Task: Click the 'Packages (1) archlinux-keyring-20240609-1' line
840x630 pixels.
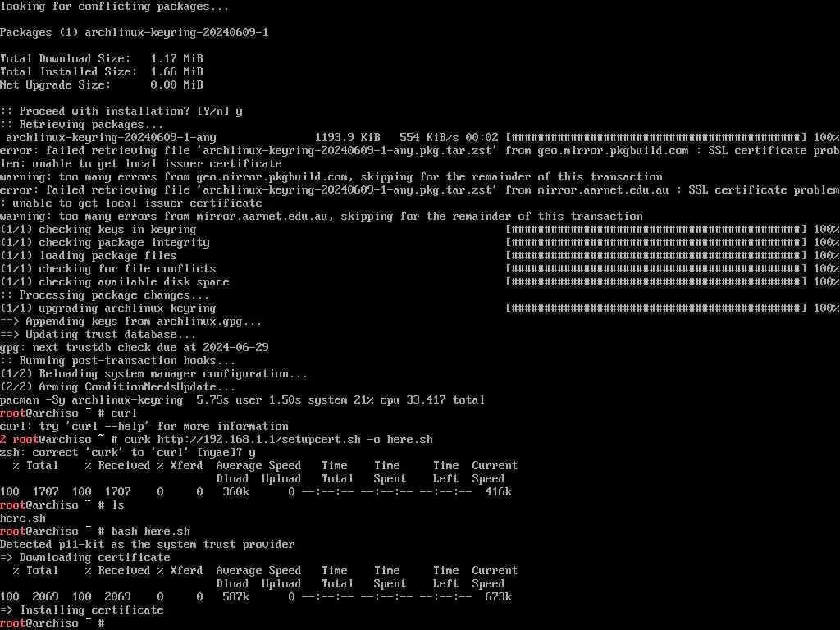Action: coord(134,32)
